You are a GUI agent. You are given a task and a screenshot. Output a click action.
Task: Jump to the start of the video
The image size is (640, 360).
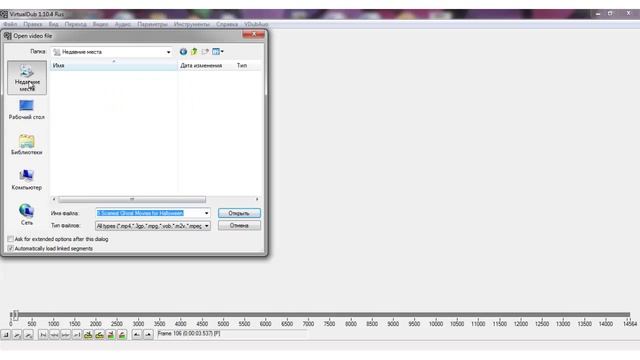(43, 335)
